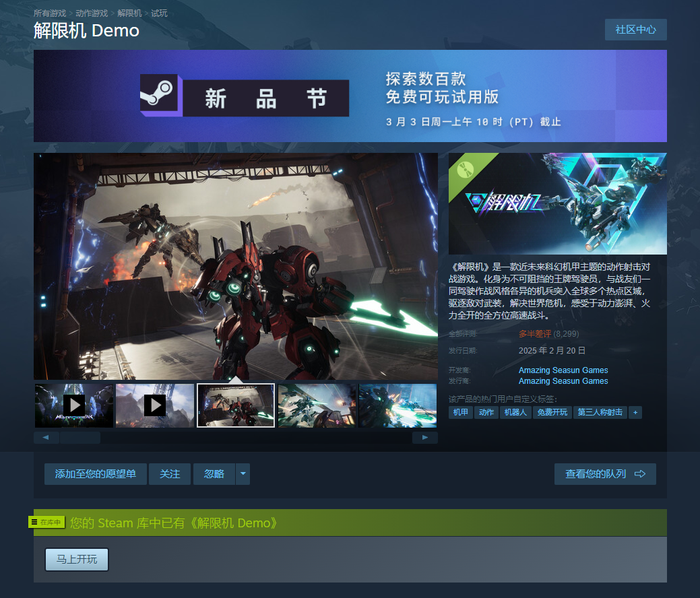Select the 第三人称射击 tag

pyautogui.click(x=600, y=412)
